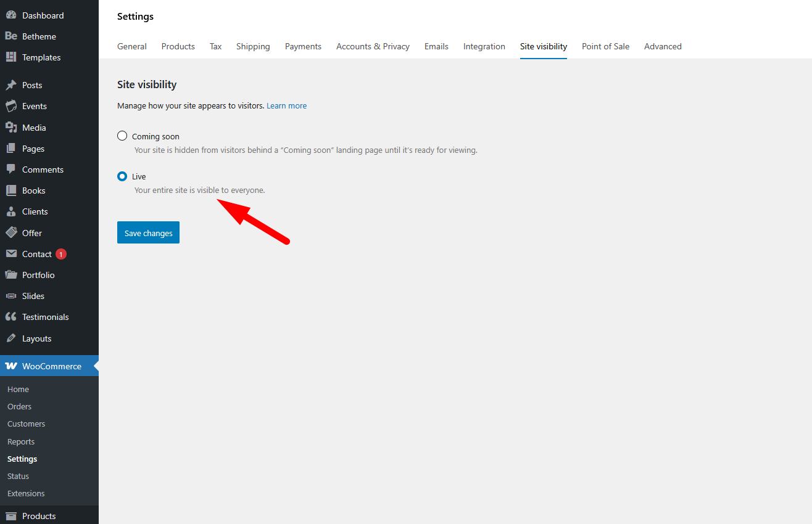
Task: Click the red Contact notification badge
Action: 60,254
